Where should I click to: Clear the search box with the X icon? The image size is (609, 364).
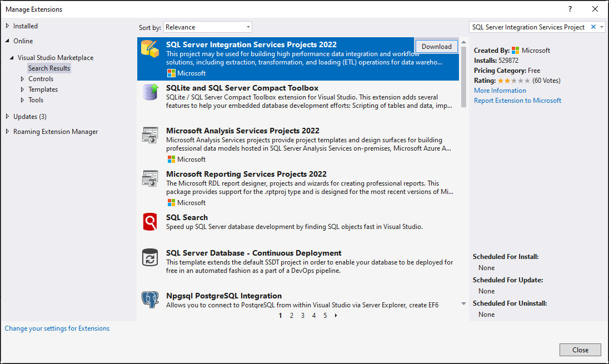[593, 27]
